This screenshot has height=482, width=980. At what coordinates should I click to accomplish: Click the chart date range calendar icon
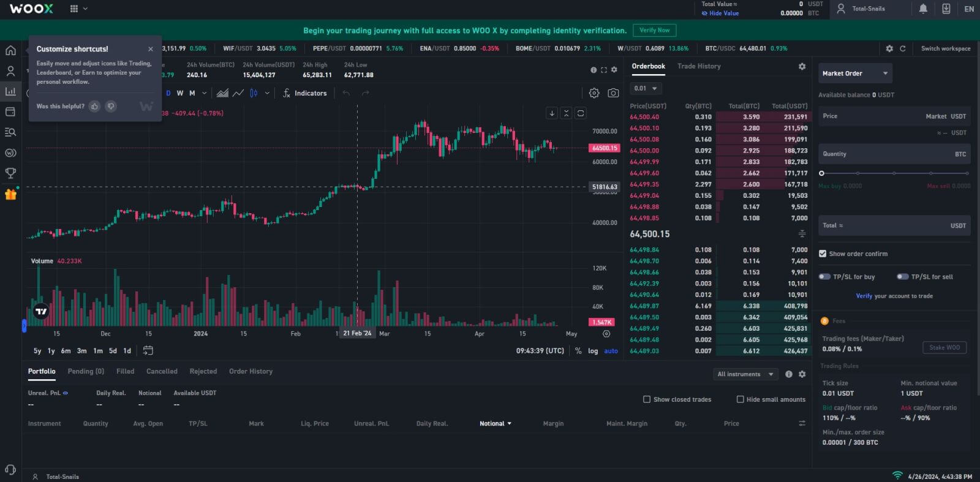coord(148,350)
